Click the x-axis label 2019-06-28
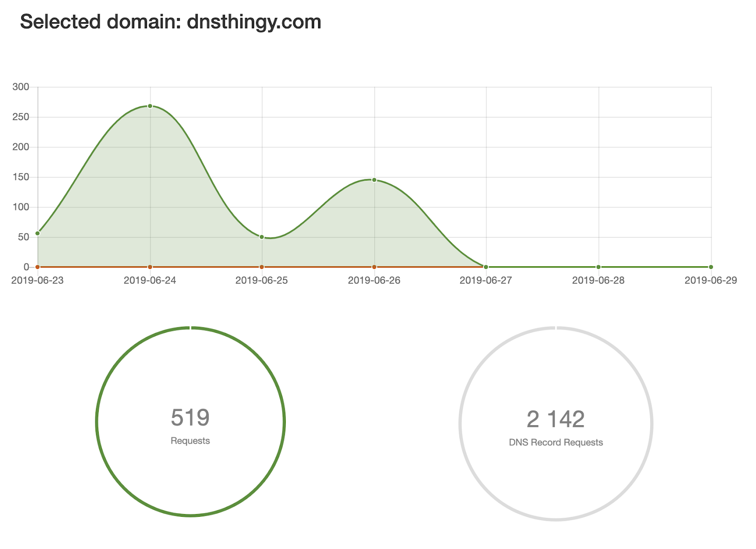 pos(598,280)
